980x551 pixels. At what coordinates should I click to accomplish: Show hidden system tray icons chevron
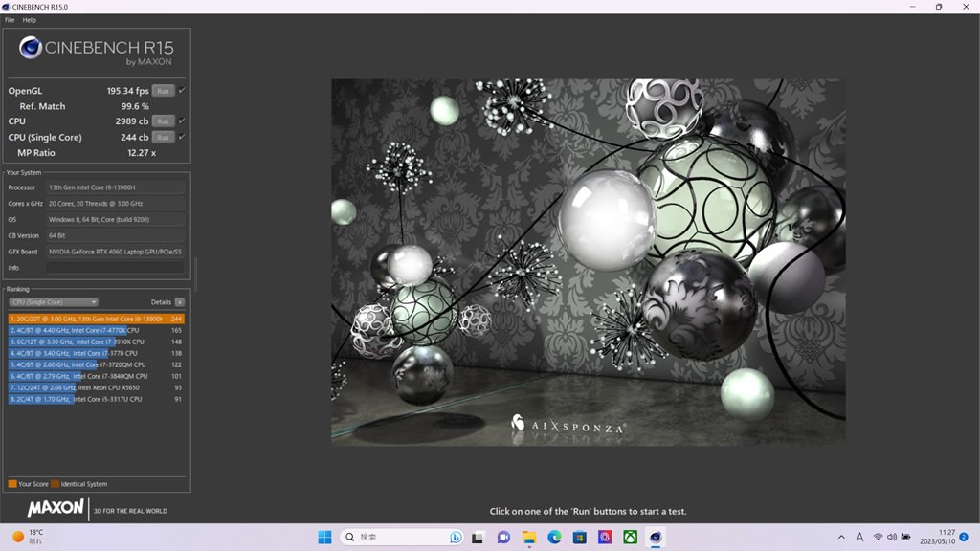coord(841,538)
